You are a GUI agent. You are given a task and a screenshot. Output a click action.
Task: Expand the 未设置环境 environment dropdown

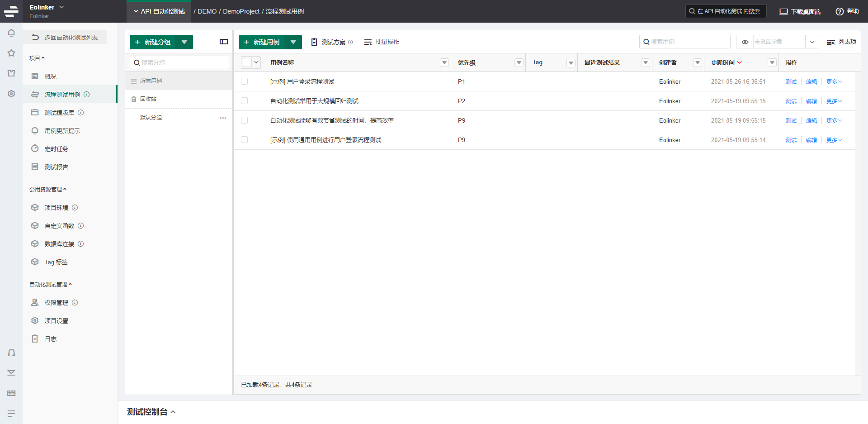coord(812,42)
